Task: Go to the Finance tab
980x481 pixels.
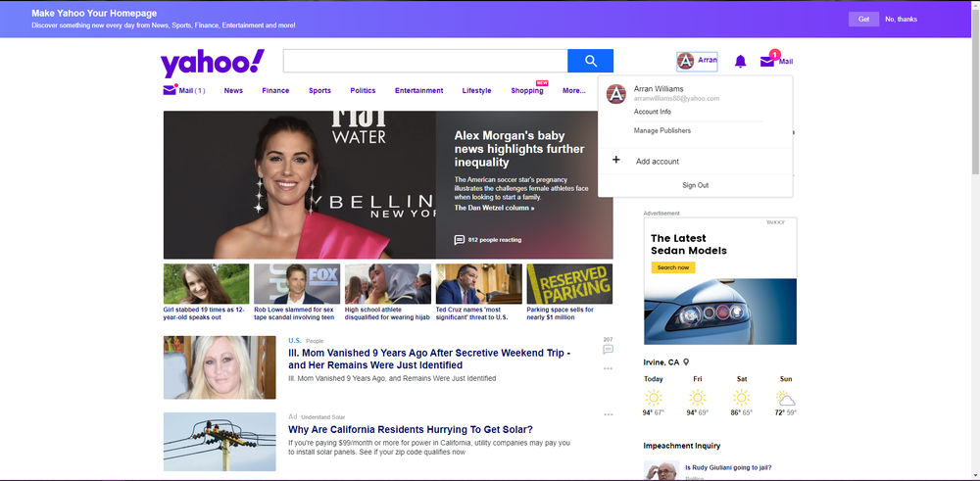Action: [x=275, y=90]
